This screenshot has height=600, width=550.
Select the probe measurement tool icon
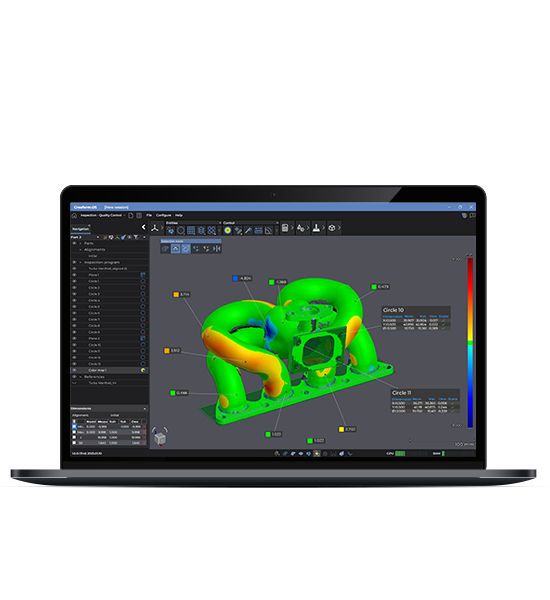[x=248, y=230]
